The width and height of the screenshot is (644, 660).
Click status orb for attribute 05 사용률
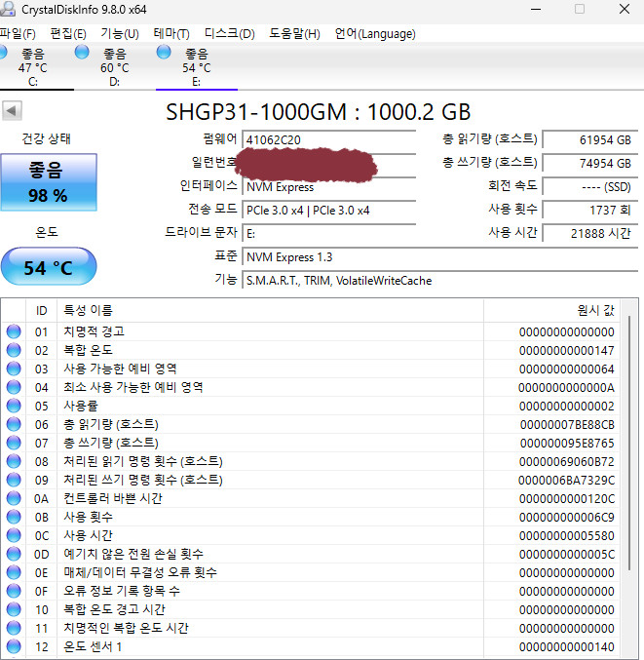point(14,406)
